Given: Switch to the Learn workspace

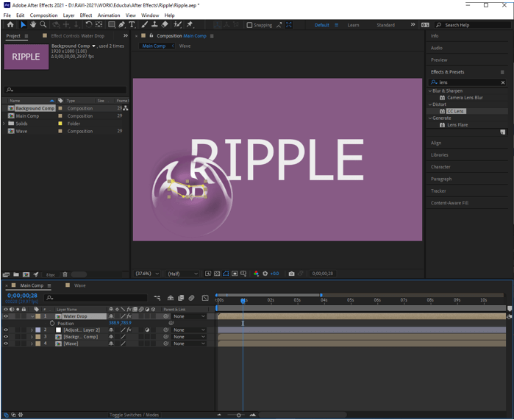Looking at the screenshot, I should click(x=353, y=25).
